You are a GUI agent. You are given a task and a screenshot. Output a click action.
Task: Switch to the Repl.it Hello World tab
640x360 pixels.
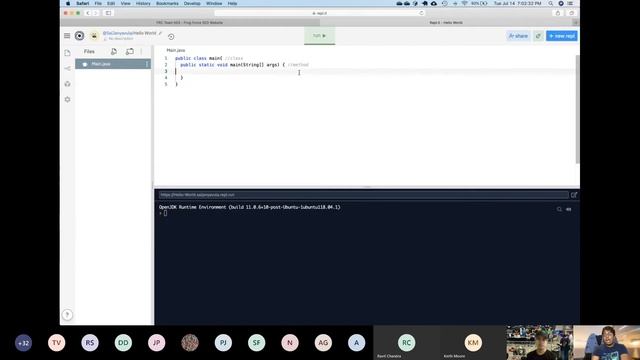446,22
